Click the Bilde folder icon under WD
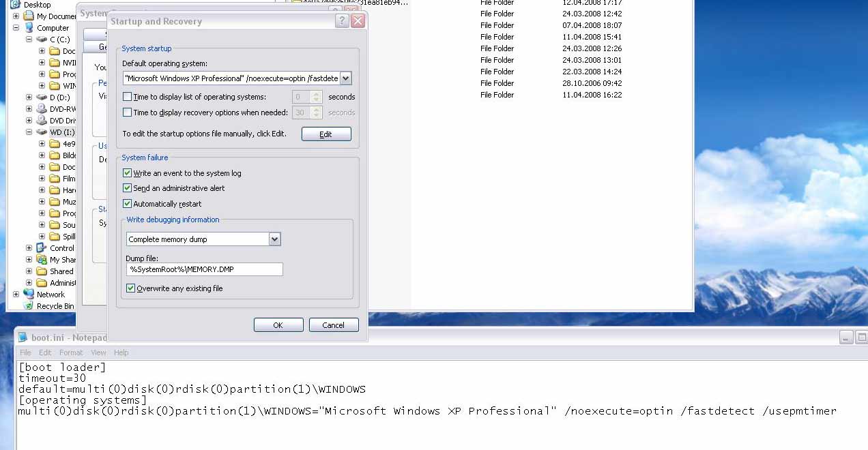 coord(55,155)
